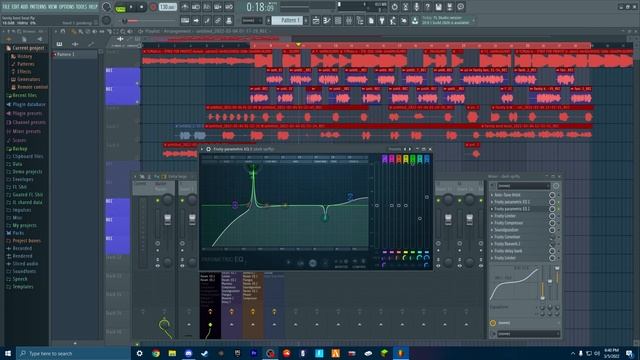Open the EDIT menu
The height and width of the screenshot is (360, 640).
point(16,7)
